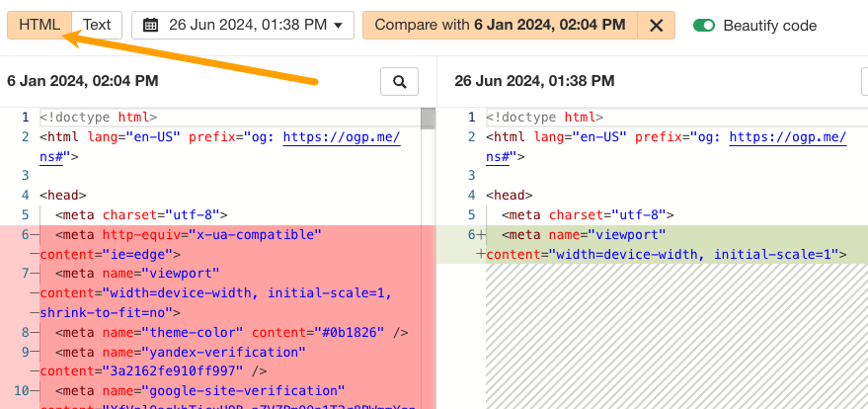
Task: Click the 6 Jan 2024, 02:04 PM pane heading
Action: [x=82, y=81]
